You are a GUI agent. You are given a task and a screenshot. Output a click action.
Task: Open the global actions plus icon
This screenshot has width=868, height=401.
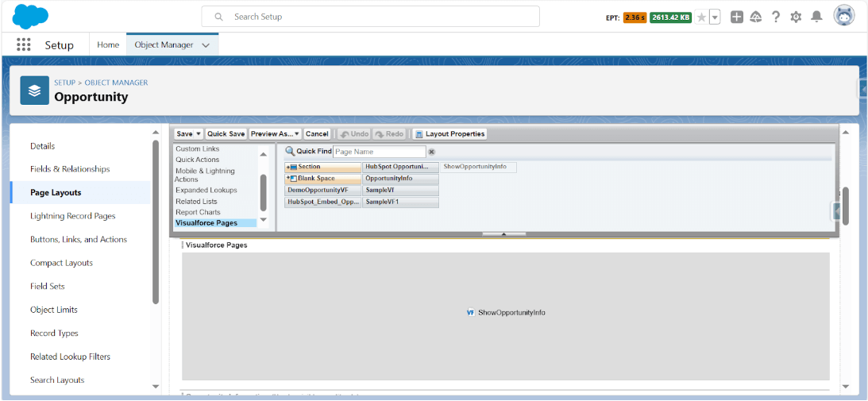(x=736, y=17)
